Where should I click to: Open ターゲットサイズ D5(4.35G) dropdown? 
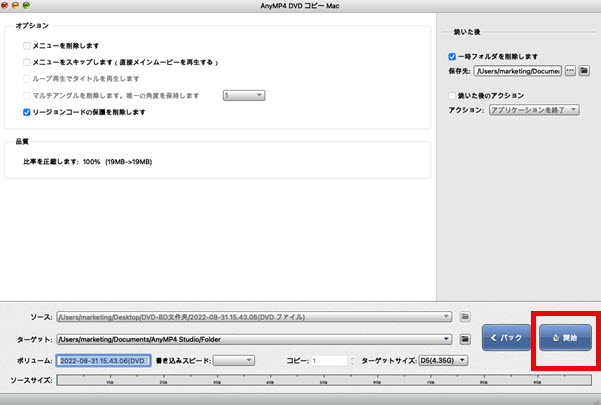(443, 361)
